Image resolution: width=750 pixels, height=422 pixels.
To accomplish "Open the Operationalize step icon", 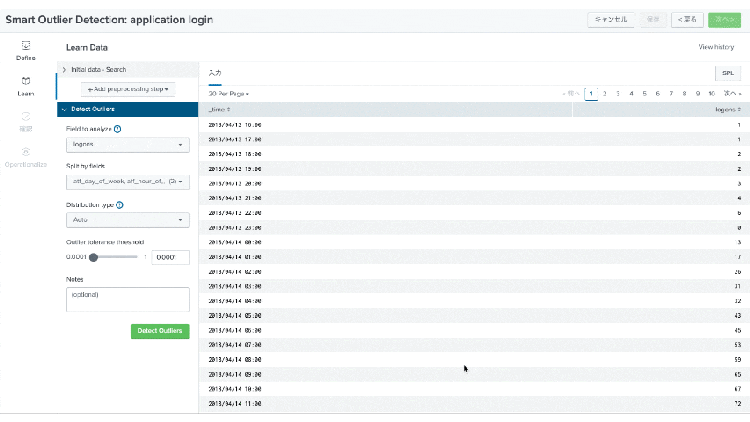I will click(x=26, y=152).
